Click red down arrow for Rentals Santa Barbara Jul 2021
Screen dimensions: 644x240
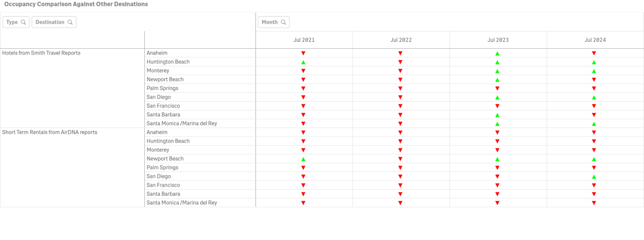(x=303, y=194)
